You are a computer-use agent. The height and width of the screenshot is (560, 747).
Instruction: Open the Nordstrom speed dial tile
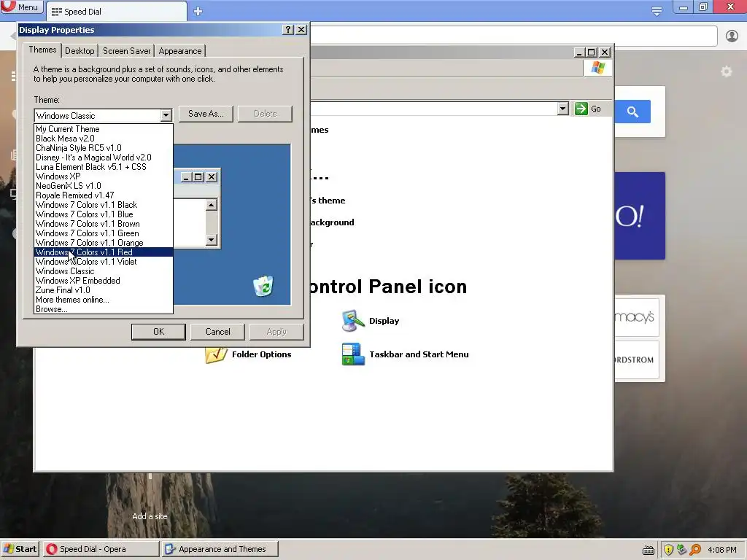point(637,359)
